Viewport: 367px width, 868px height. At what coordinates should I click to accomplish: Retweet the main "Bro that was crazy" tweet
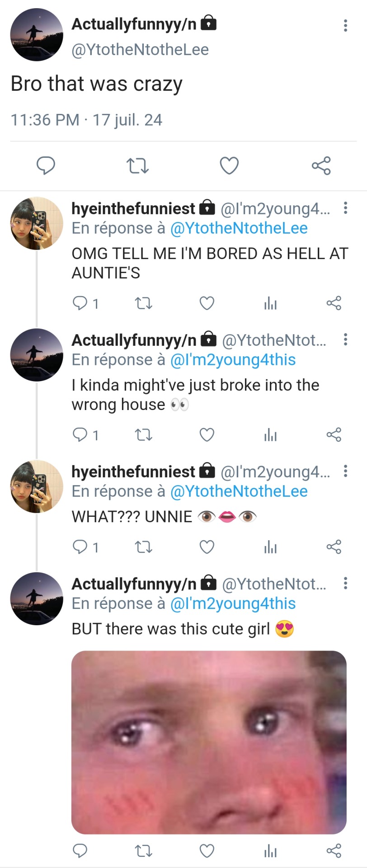(x=137, y=165)
